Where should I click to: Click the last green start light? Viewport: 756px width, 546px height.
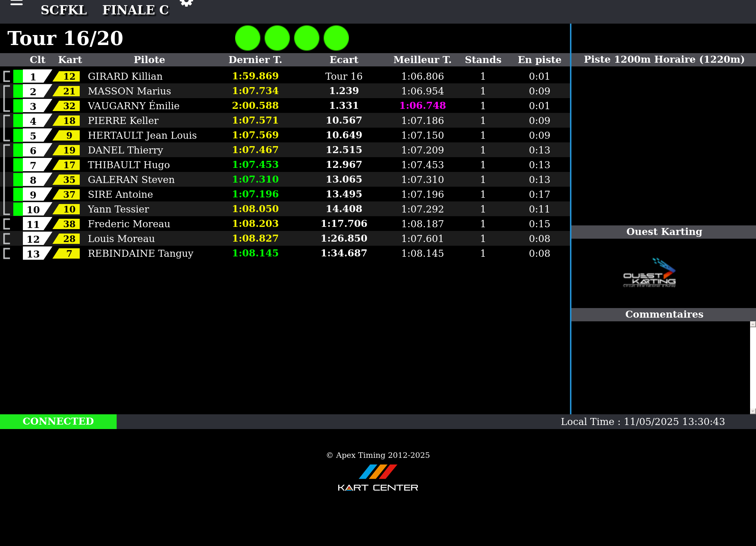point(336,38)
